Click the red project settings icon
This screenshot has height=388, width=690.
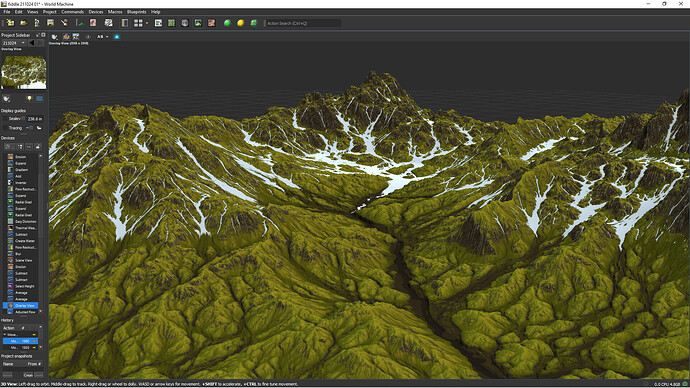93,23
